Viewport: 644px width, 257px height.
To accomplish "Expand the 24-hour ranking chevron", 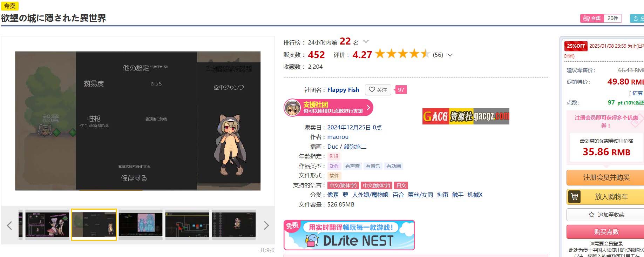I will (x=366, y=41).
